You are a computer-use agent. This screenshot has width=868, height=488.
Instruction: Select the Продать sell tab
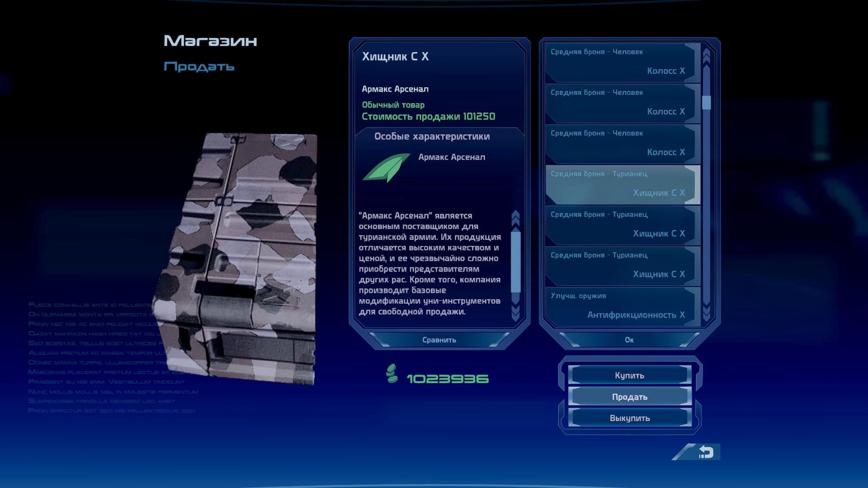point(629,397)
